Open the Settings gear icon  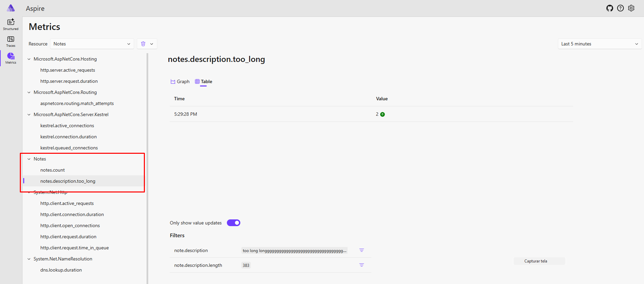[631, 8]
